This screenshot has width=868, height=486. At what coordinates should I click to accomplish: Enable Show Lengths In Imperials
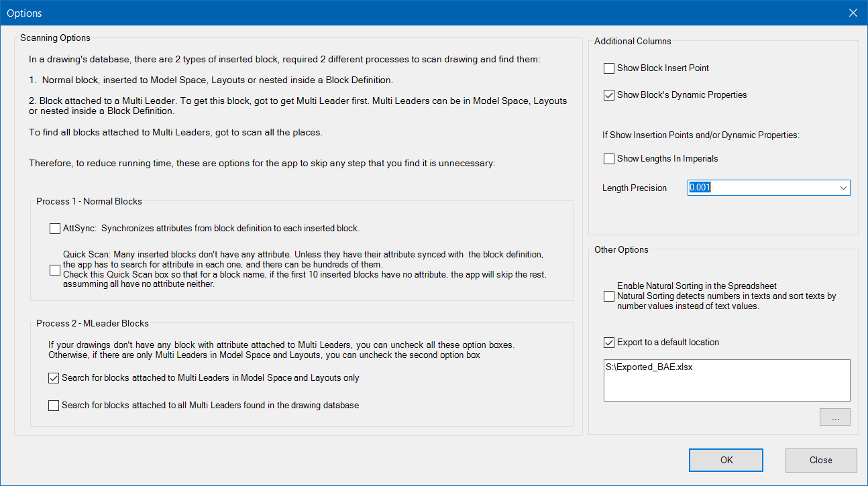tap(609, 159)
